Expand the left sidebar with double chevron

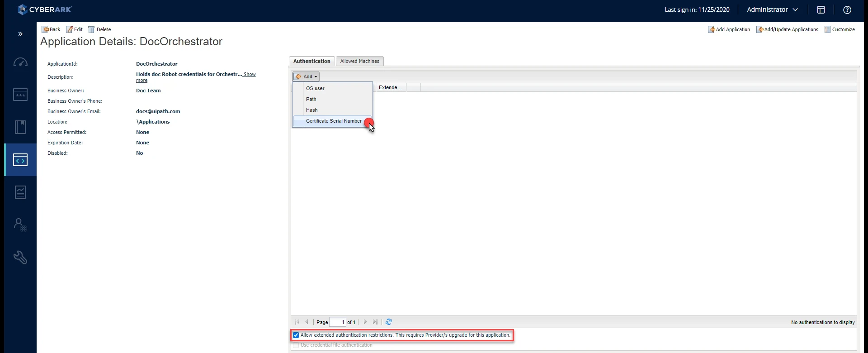[20, 34]
